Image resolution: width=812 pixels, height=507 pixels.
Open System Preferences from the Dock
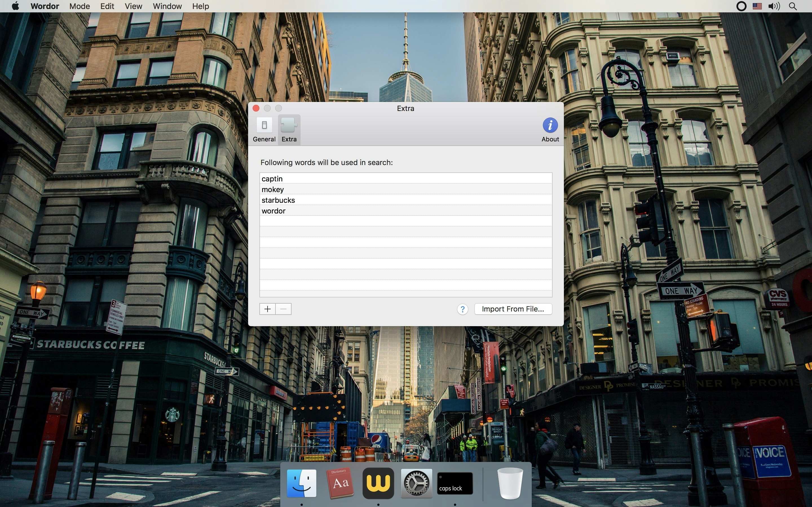click(x=416, y=483)
